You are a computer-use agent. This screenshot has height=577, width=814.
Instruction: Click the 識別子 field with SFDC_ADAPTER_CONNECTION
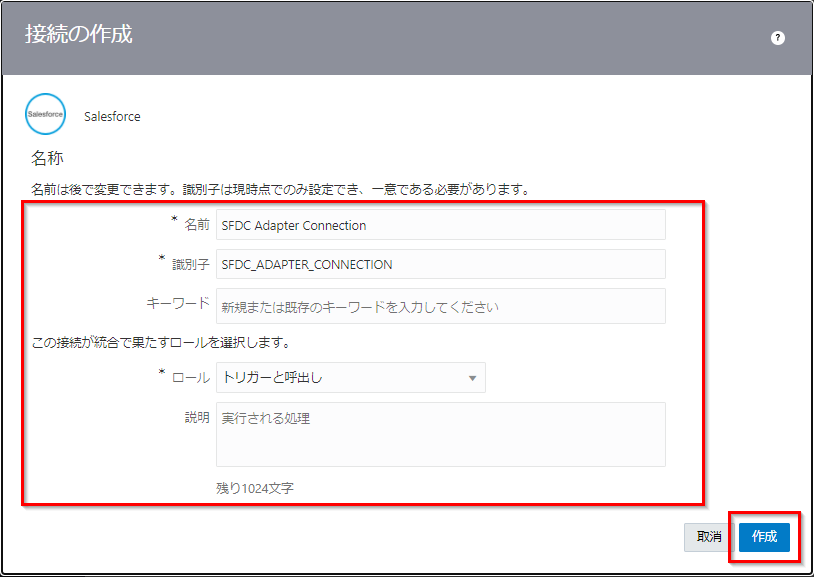(440, 264)
